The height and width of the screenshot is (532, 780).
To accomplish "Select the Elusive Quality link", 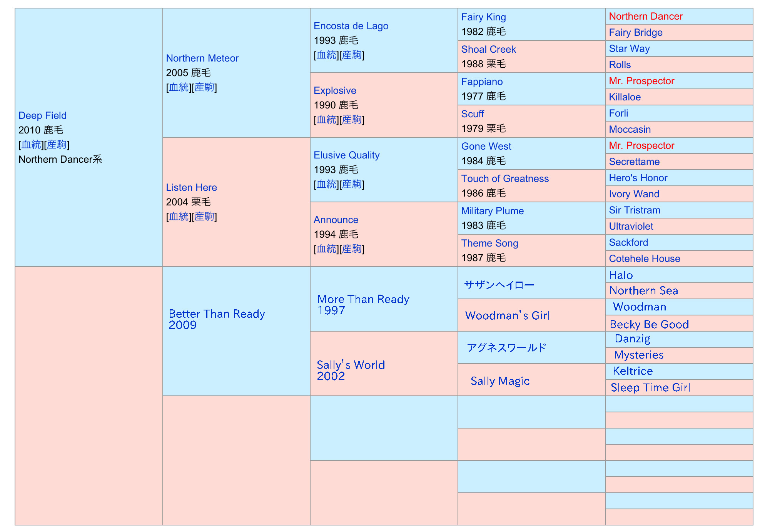I will click(346, 155).
